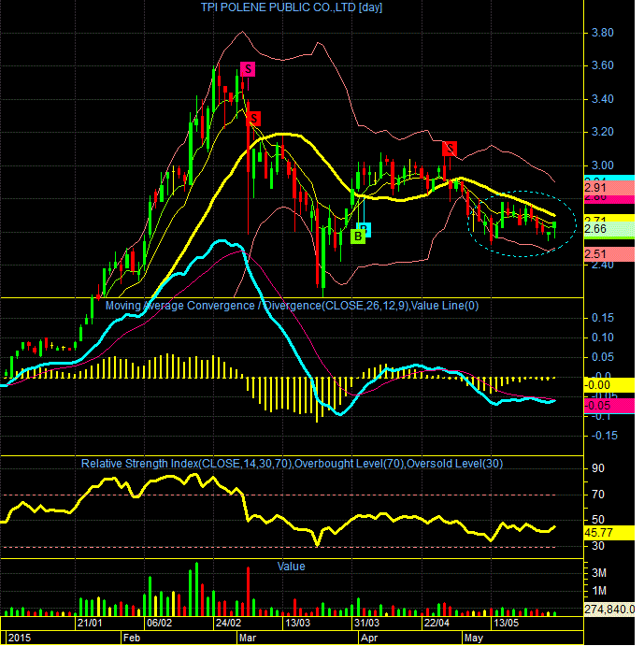Select the 21/01 date on the time axis
The height and width of the screenshot is (646, 644).
pyautogui.click(x=90, y=623)
